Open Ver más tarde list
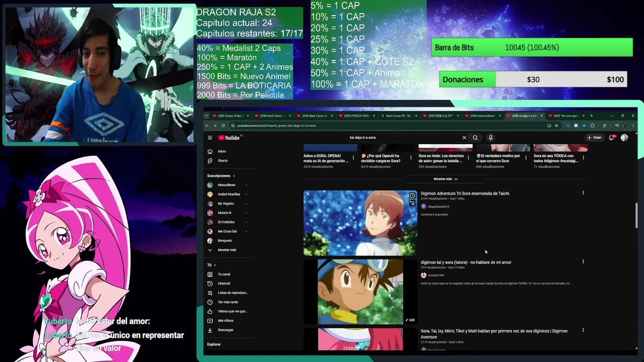 (229, 302)
